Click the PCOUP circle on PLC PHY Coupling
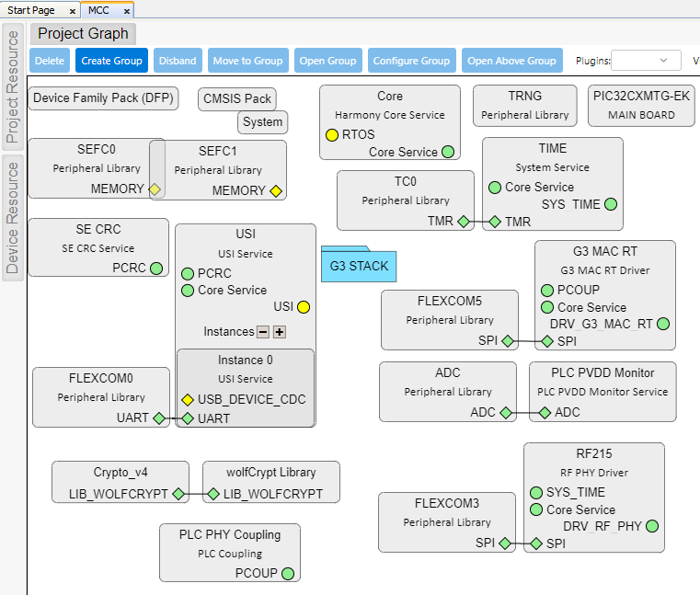700x595 pixels. (288, 573)
